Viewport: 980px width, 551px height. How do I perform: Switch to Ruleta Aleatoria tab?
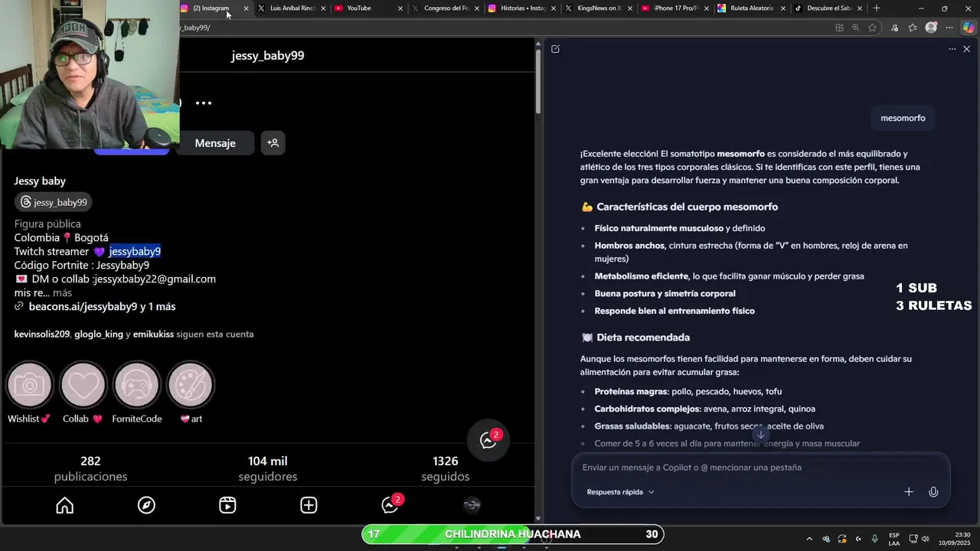(752, 8)
